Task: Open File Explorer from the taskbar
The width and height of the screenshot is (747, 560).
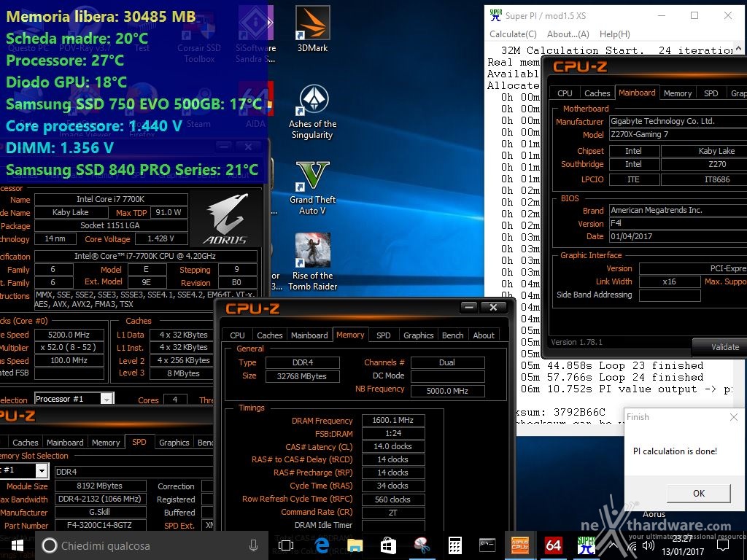Action: (355, 545)
